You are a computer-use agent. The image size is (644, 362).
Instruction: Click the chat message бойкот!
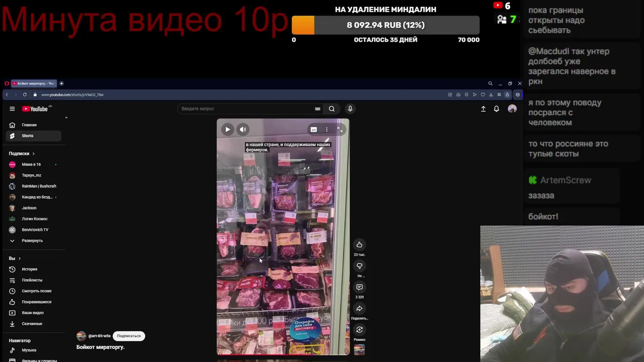543,217
